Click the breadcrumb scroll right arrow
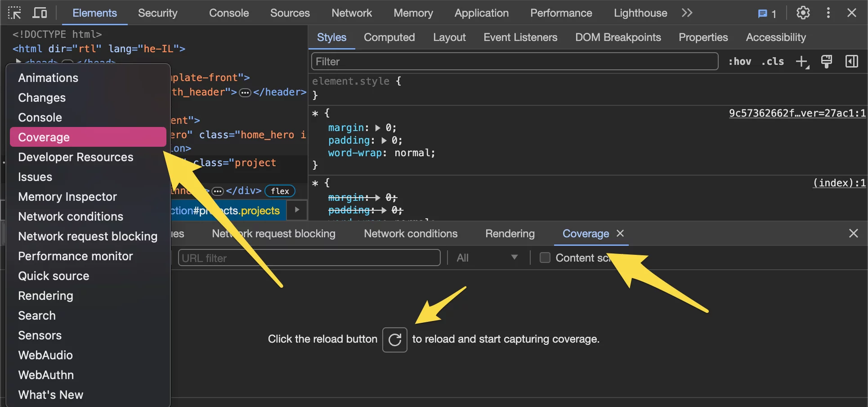Viewport: 868px width, 407px height. click(x=297, y=210)
